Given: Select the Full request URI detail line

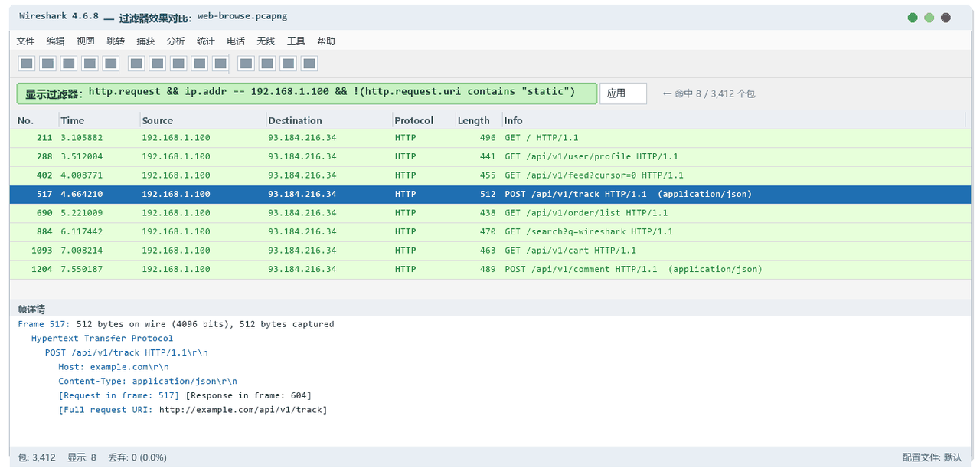Looking at the screenshot, I should point(193,410).
